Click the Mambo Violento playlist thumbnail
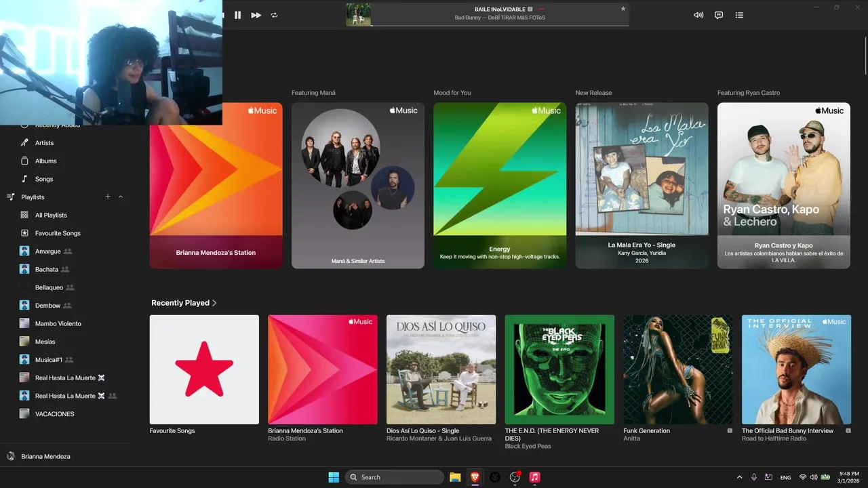 [x=24, y=323]
